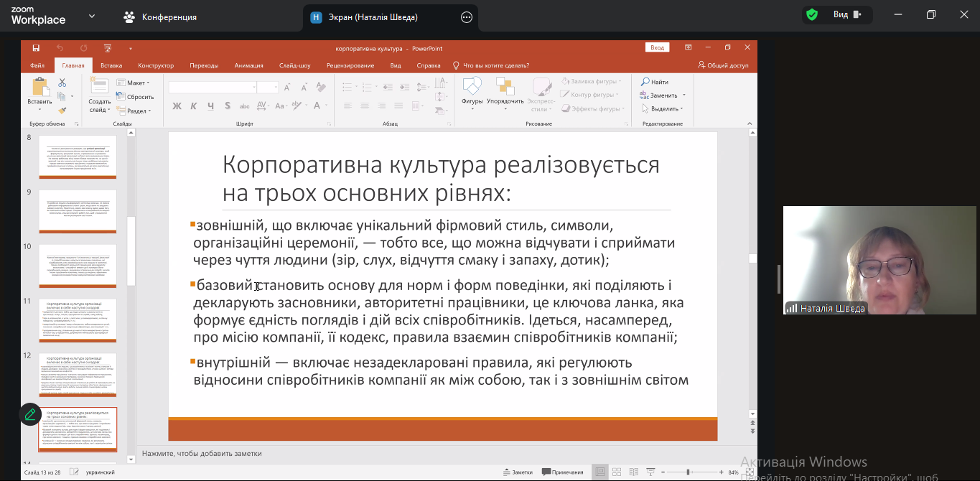Viewport: 980px width, 481px height.
Task: Click the Zoom annotate pencil icon
Action: (x=30, y=414)
